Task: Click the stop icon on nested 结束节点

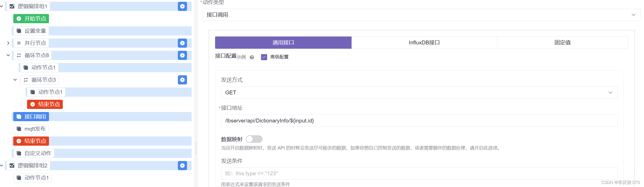Action: point(33,104)
